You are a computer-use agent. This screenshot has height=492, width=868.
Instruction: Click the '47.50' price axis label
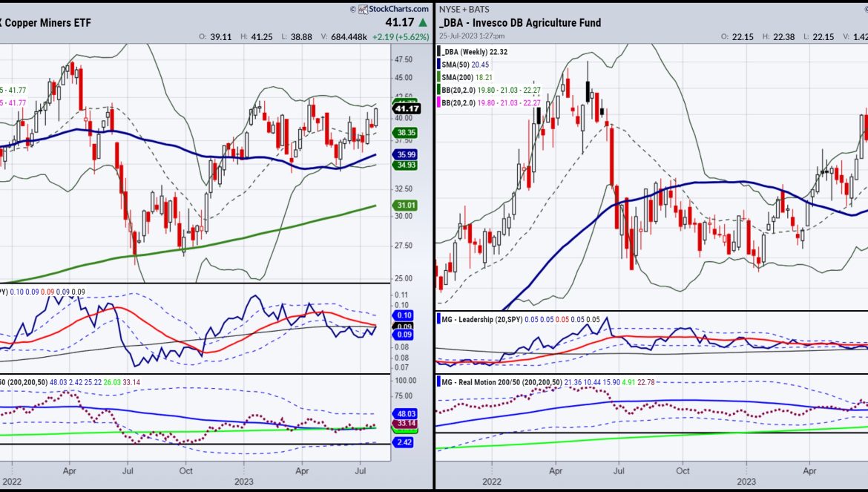[x=403, y=60]
